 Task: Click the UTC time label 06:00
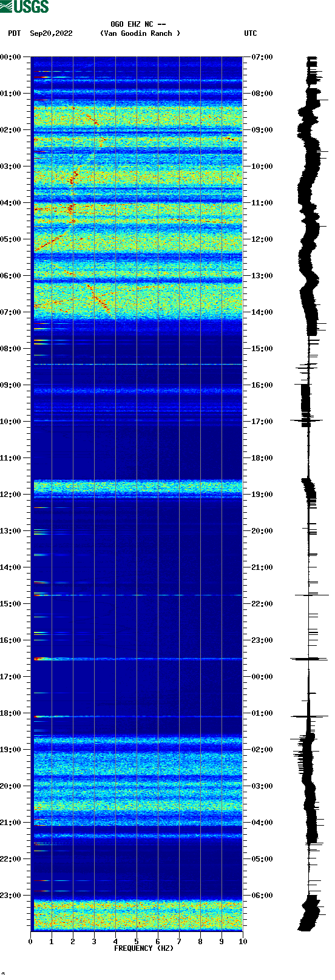pos(262,896)
